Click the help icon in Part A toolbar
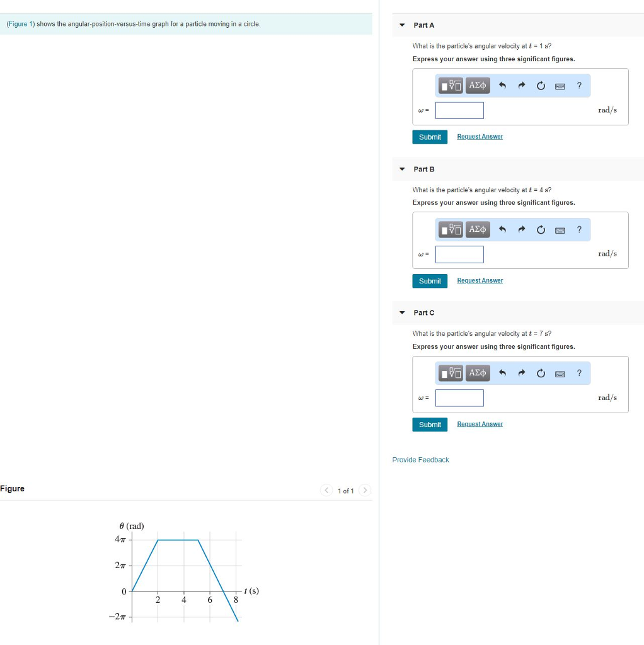The image size is (644, 645). pyautogui.click(x=579, y=85)
